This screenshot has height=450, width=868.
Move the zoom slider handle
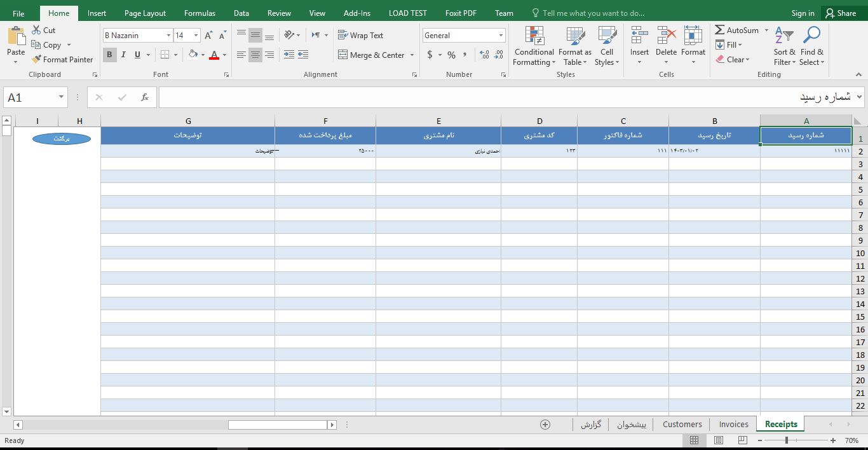coord(786,440)
